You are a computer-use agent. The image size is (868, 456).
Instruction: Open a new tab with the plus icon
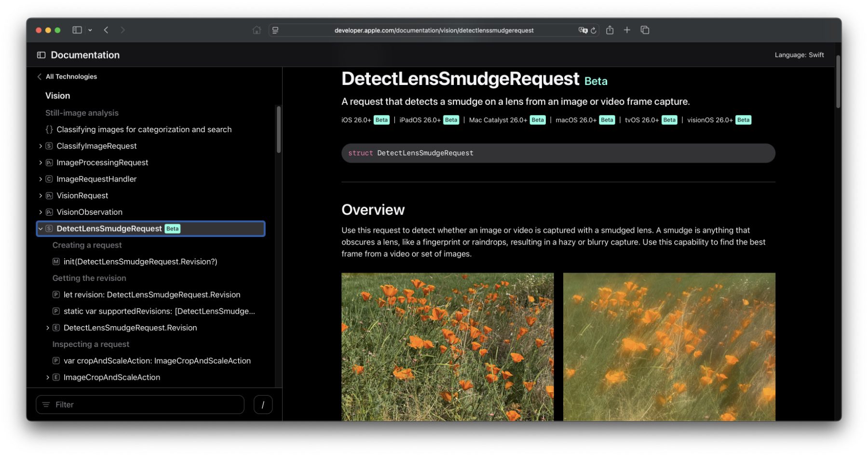click(x=627, y=30)
